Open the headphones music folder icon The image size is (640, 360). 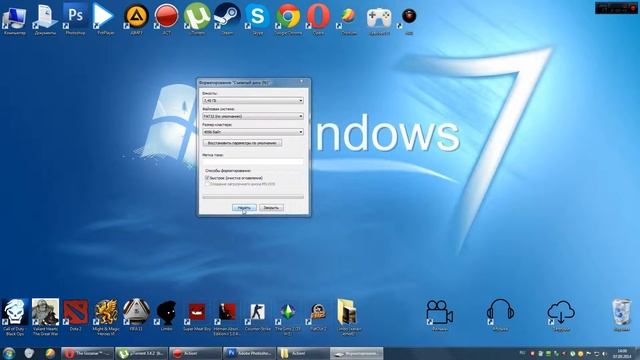point(500,315)
